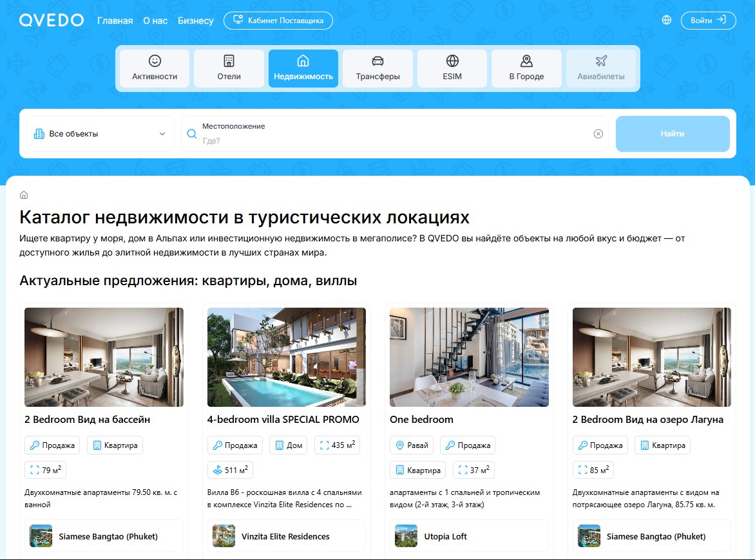Image resolution: width=755 pixels, height=560 pixels.
Task: Click the magnifier icon in the location field
Action: point(191,133)
